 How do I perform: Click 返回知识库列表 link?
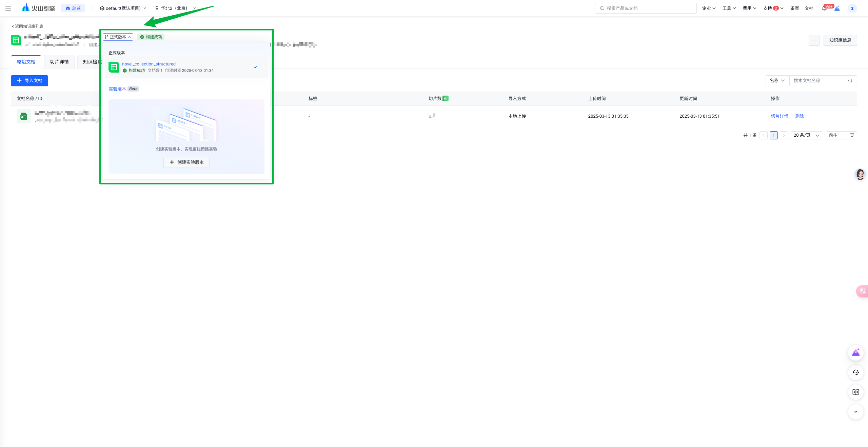(x=27, y=26)
